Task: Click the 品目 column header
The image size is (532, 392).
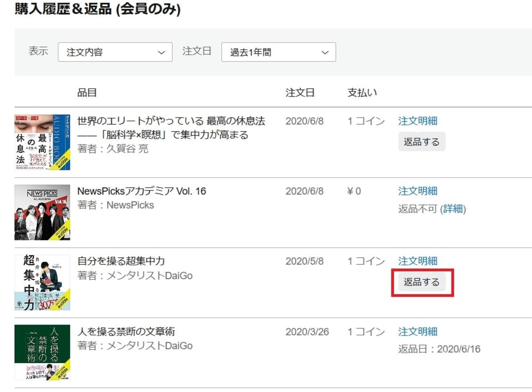Action: click(x=87, y=93)
